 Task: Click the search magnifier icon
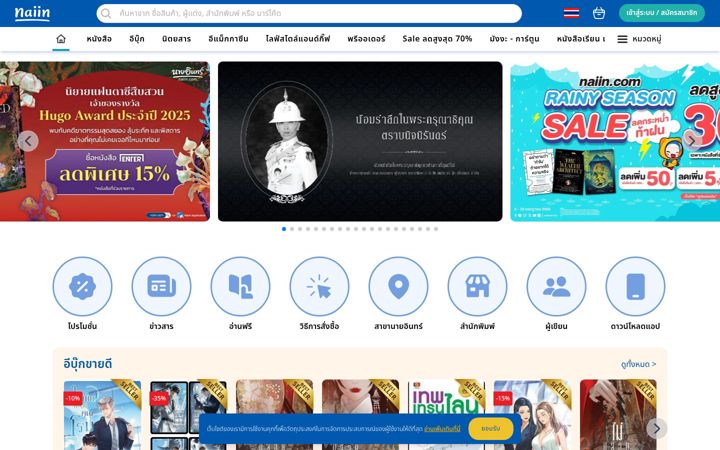[106, 13]
